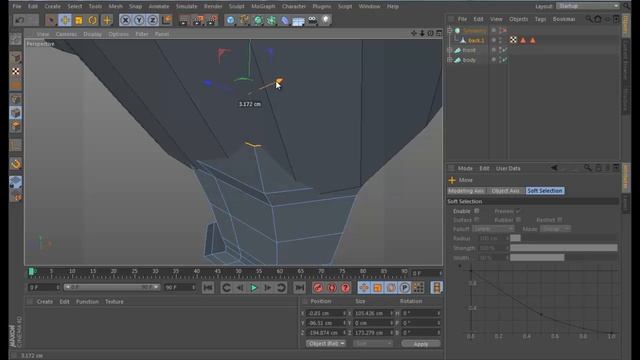The image size is (640, 360).
Task: Open the soft selection Mode dropdown
Action: click(x=555, y=229)
